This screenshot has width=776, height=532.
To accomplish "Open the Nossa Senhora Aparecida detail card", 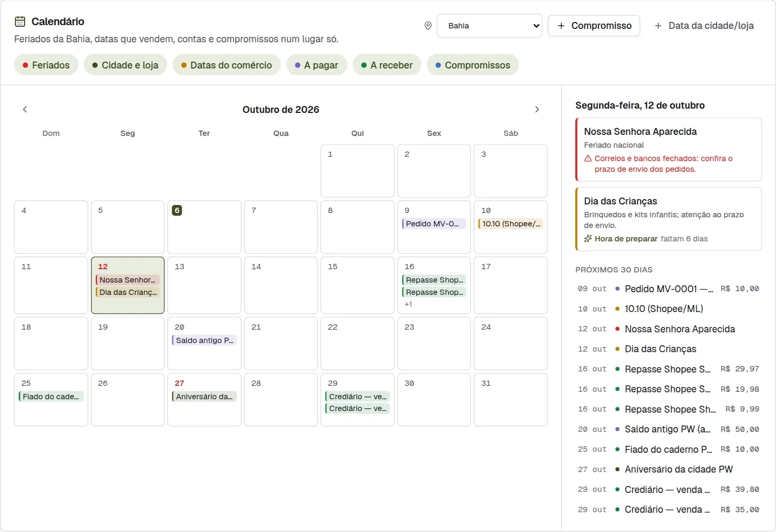I will pyautogui.click(x=668, y=150).
